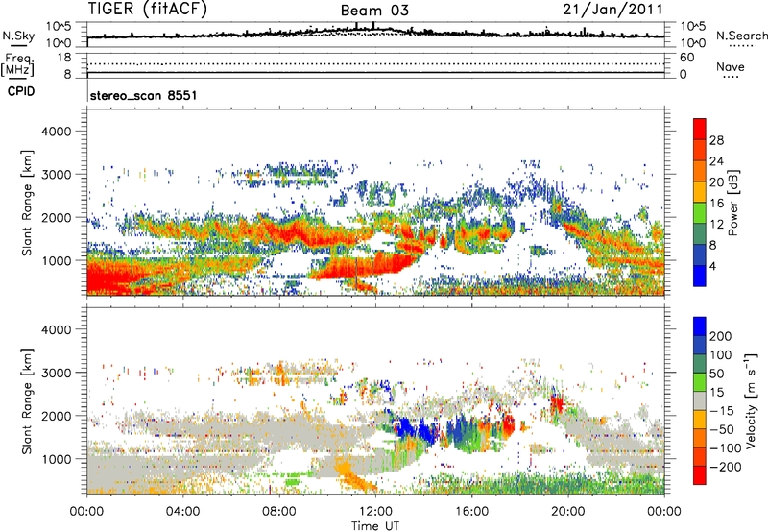Click the '08:00' time axis label
This screenshot has height=532, width=768.
[x=279, y=512]
